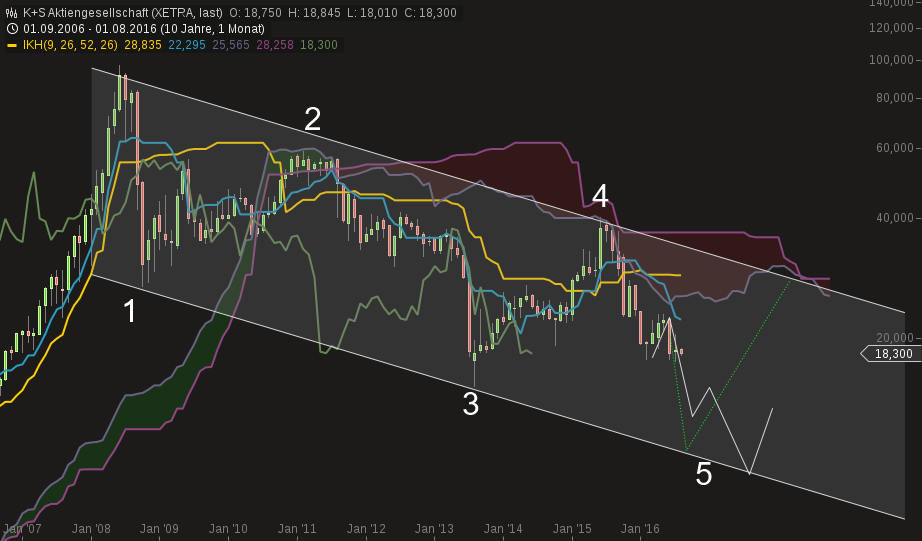Click the current price tag 18,300 on axis
922x541 pixels.
pos(893,353)
